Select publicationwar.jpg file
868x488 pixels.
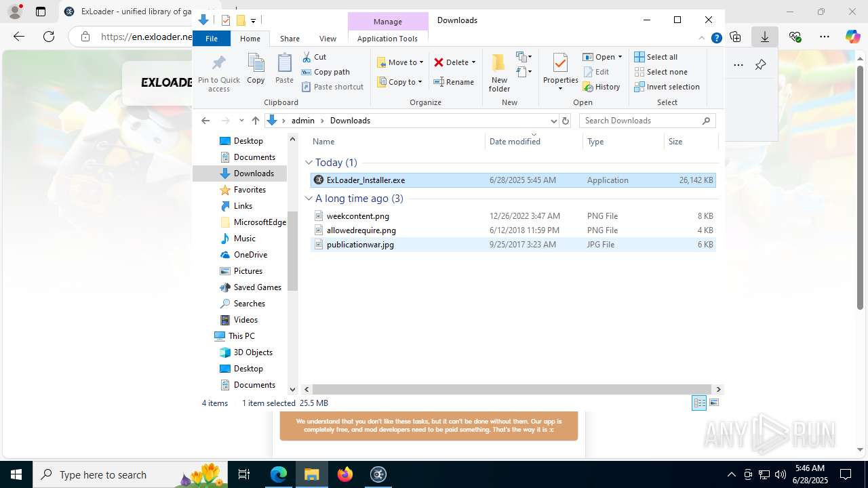[x=513, y=245]
